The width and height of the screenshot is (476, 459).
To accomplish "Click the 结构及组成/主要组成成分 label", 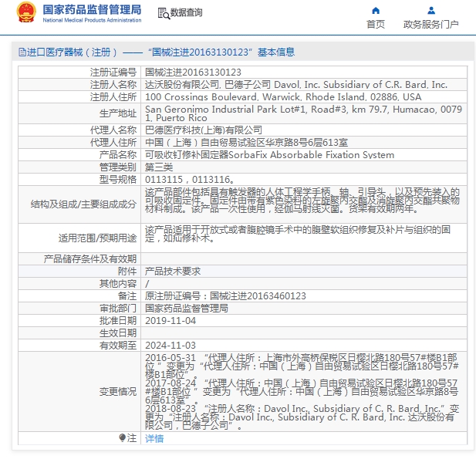I will coord(83,204).
